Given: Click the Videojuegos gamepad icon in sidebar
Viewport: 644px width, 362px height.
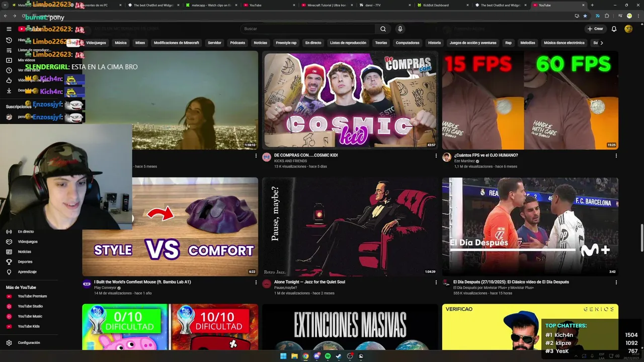Looking at the screenshot, I should [x=9, y=242].
